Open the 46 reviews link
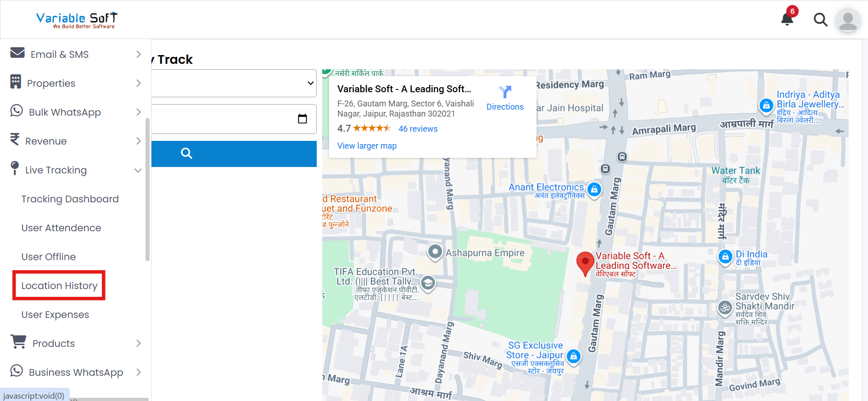The height and width of the screenshot is (401, 868). point(418,129)
